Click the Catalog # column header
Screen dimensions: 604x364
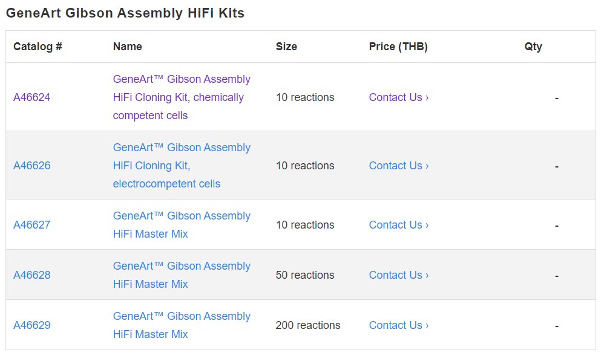point(38,47)
